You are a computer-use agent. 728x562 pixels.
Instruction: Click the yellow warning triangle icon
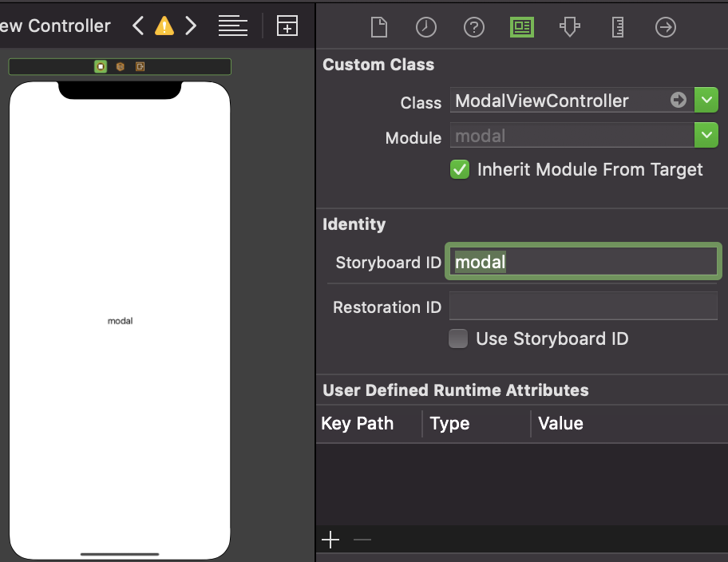click(164, 26)
